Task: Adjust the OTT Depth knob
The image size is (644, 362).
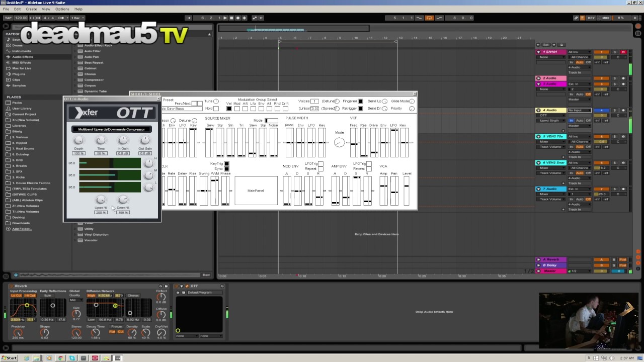Action: (x=78, y=141)
